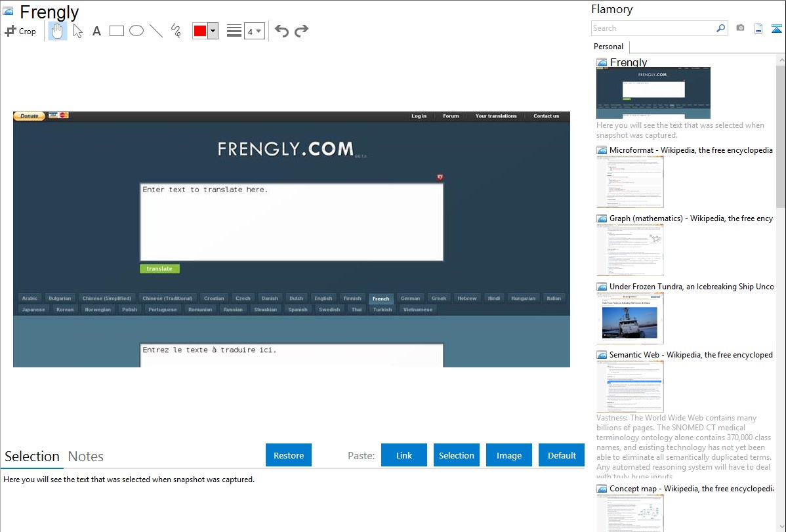Image resolution: width=786 pixels, height=532 pixels.
Task: Click the green translate button
Action: (x=159, y=269)
